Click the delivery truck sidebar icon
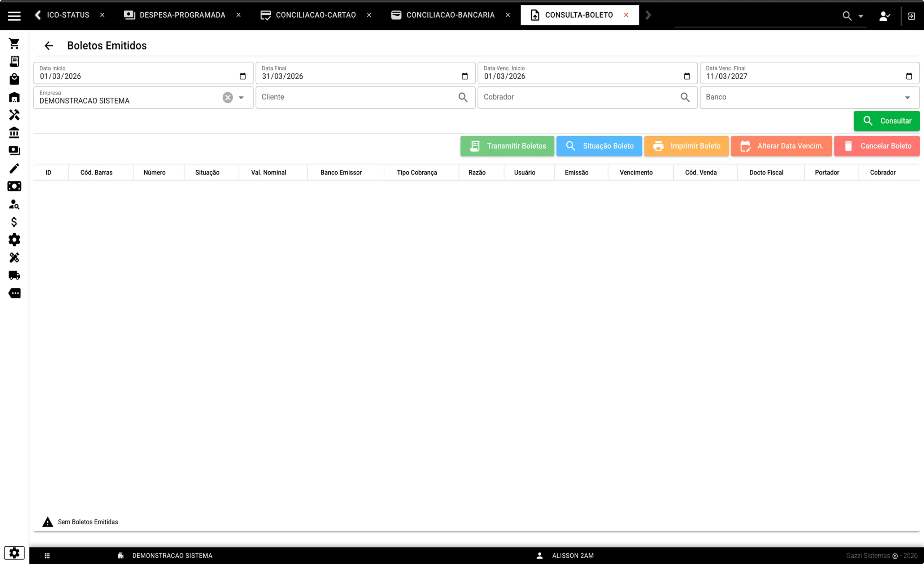 point(14,276)
